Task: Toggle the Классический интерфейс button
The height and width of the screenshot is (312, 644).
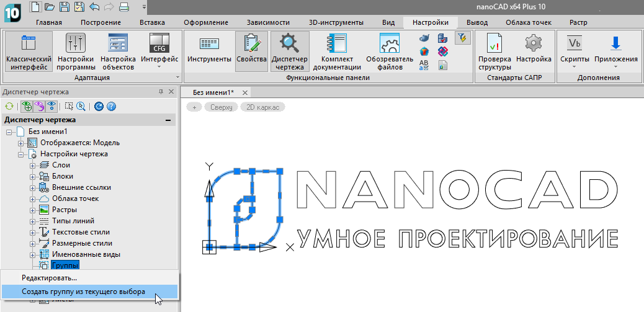Action: 29,51
